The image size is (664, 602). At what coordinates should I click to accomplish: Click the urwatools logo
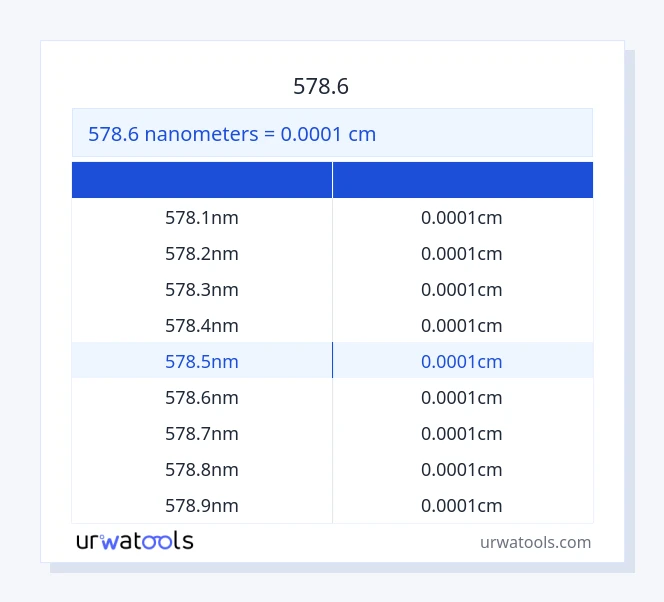tap(135, 541)
